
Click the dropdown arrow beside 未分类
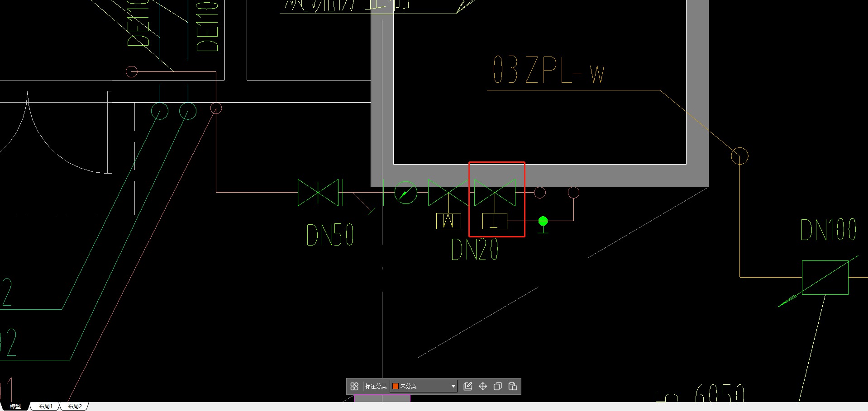[x=453, y=386]
